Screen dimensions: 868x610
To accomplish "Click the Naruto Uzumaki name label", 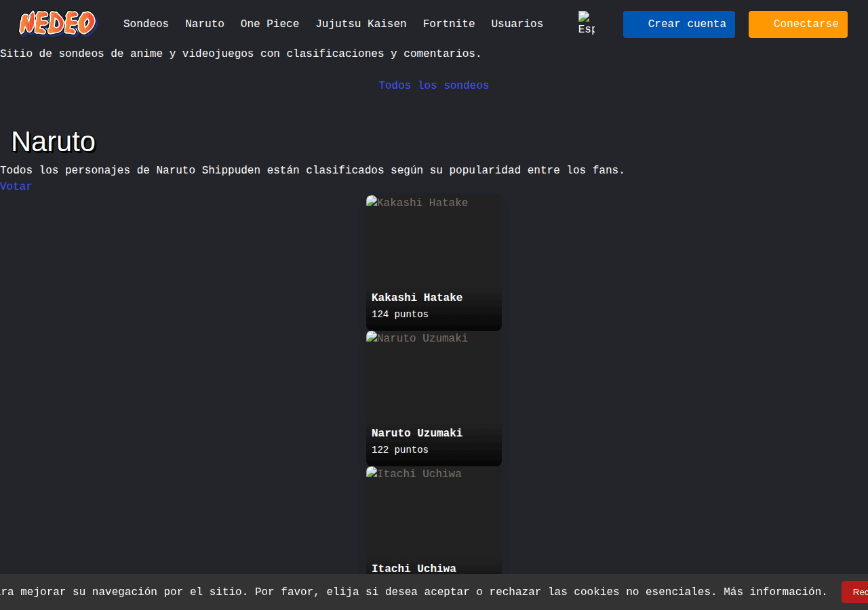I will pos(417,433).
